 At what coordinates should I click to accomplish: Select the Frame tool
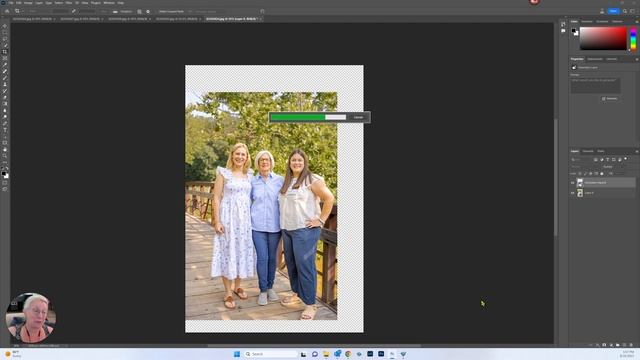coord(5,58)
